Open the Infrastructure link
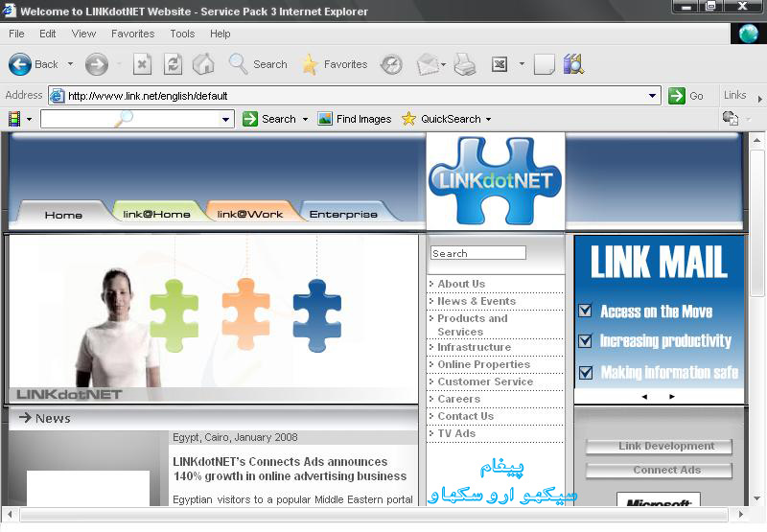This screenshot has width=767, height=532. tap(474, 347)
